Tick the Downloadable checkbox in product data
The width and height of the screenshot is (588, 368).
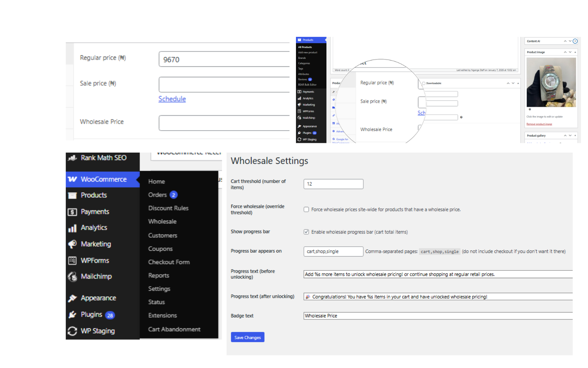pyautogui.click(x=424, y=83)
